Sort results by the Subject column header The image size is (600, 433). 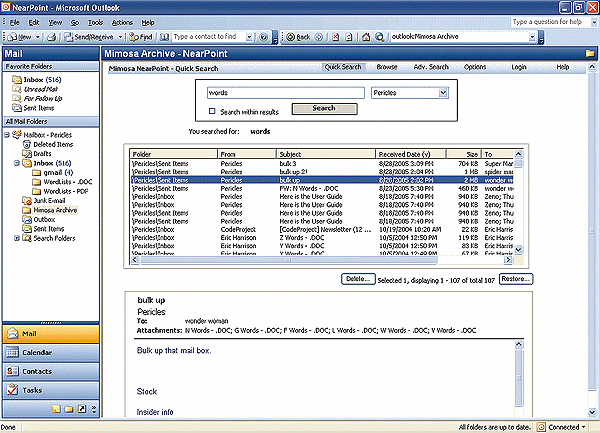pyautogui.click(x=326, y=154)
